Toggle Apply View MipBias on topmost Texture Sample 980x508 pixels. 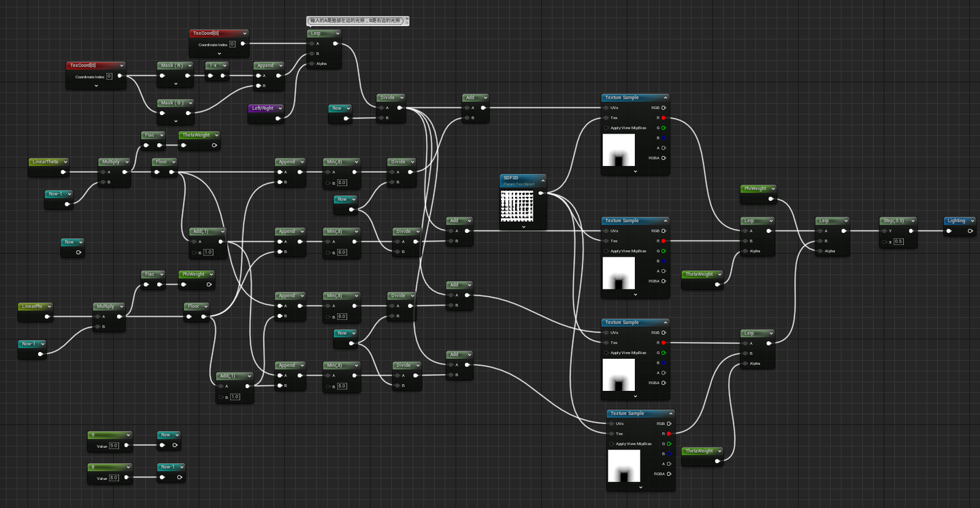point(606,128)
